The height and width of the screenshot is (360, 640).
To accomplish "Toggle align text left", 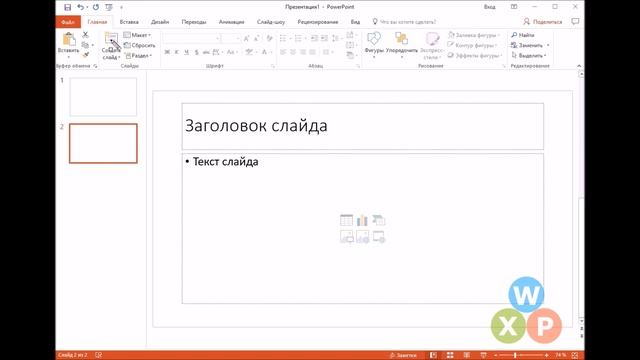I will (x=283, y=52).
